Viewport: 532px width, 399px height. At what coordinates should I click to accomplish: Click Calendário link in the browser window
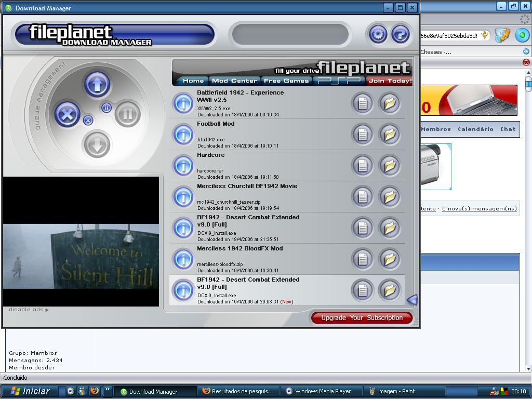475,129
